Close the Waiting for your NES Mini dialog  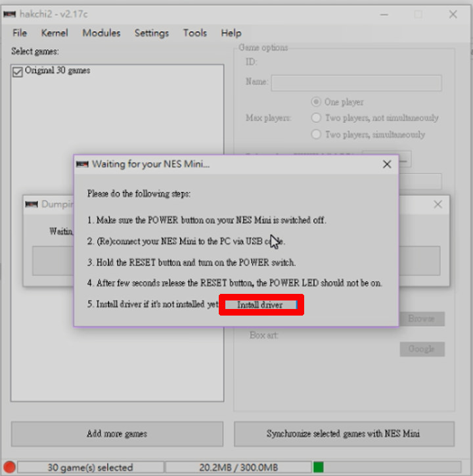tap(387, 164)
